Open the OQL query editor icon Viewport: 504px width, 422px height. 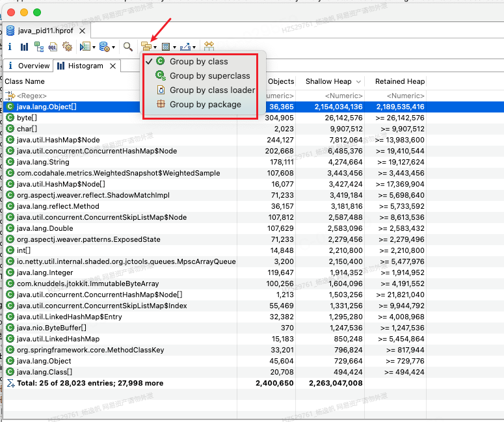(53, 47)
